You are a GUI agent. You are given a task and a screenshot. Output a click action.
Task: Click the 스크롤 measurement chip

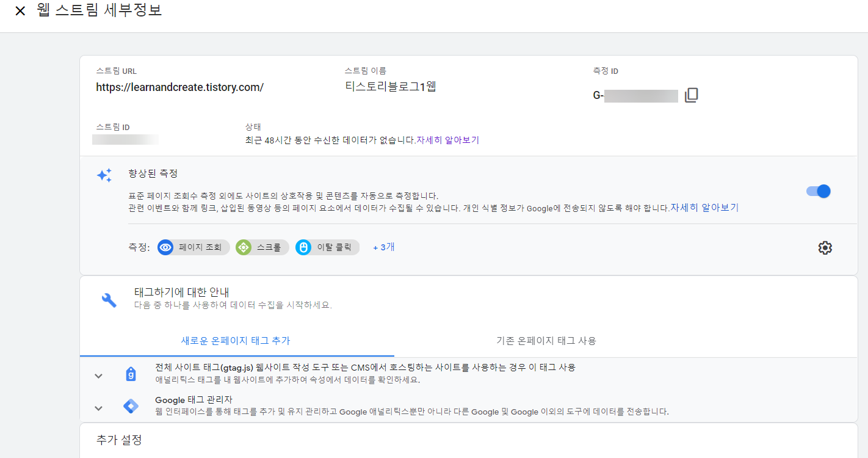point(262,247)
